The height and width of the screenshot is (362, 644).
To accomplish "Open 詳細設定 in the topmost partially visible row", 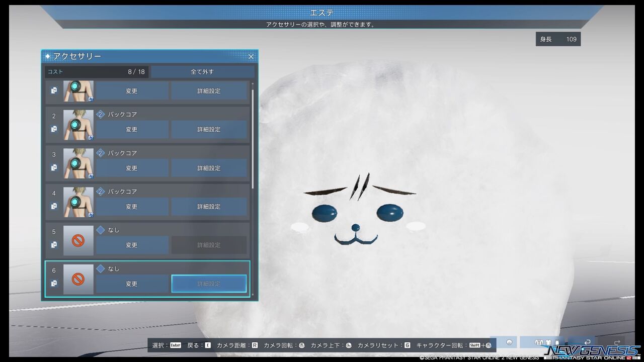I will pyautogui.click(x=209, y=91).
